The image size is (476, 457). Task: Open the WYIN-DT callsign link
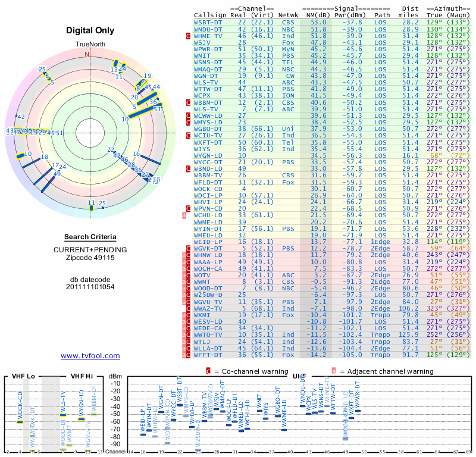pos(208,228)
